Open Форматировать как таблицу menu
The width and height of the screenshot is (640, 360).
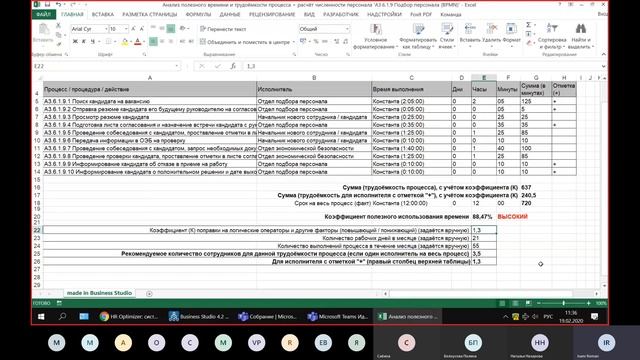pyautogui.click(x=418, y=36)
